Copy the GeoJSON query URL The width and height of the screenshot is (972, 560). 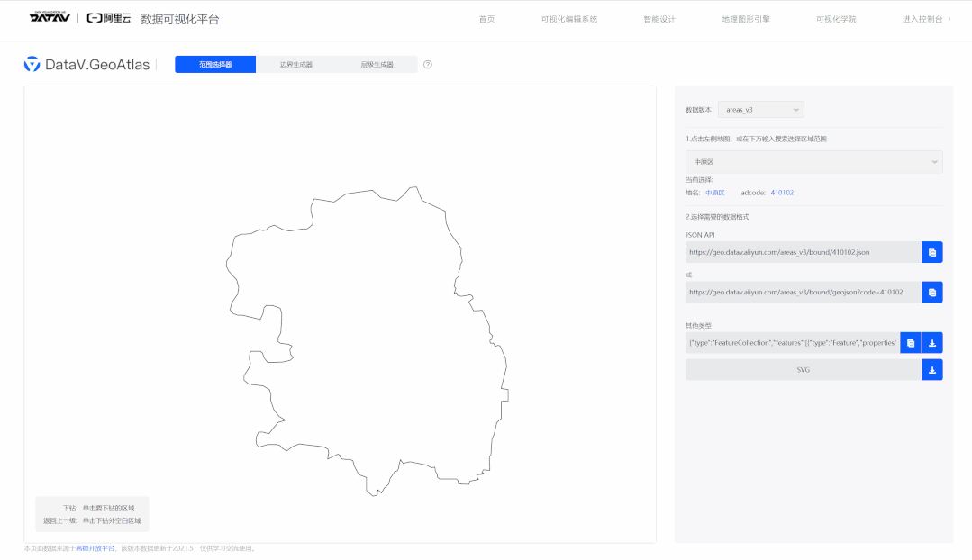tap(931, 292)
